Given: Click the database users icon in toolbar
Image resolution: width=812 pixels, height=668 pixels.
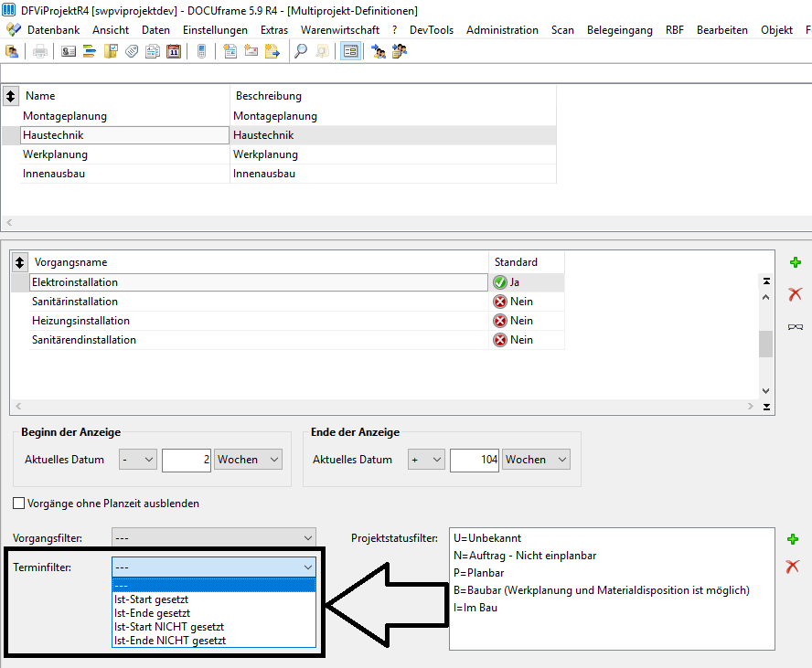Looking at the screenshot, I should (11, 51).
